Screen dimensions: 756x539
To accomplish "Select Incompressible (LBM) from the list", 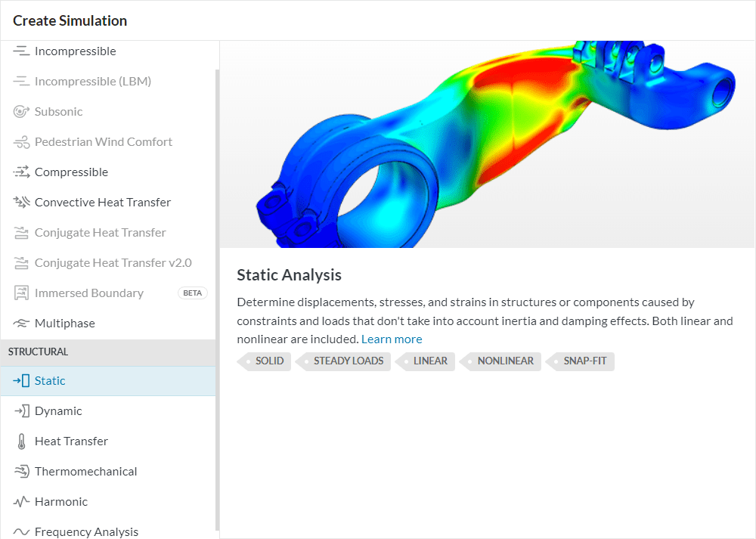I will (92, 81).
